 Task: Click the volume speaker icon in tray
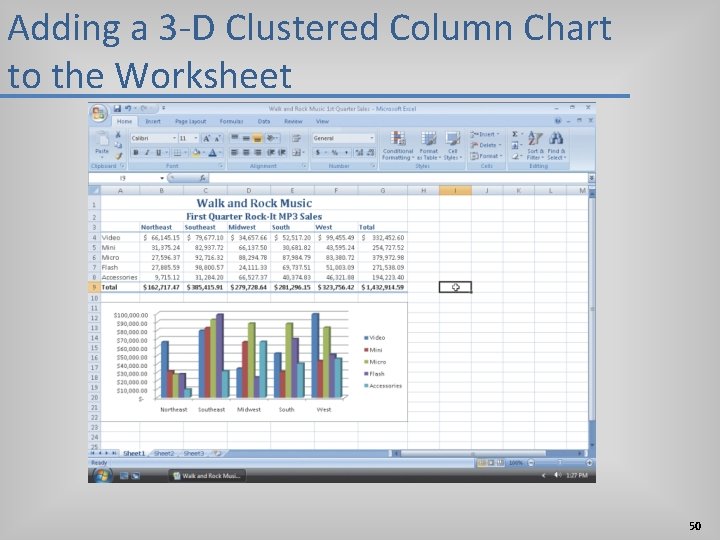[557, 475]
